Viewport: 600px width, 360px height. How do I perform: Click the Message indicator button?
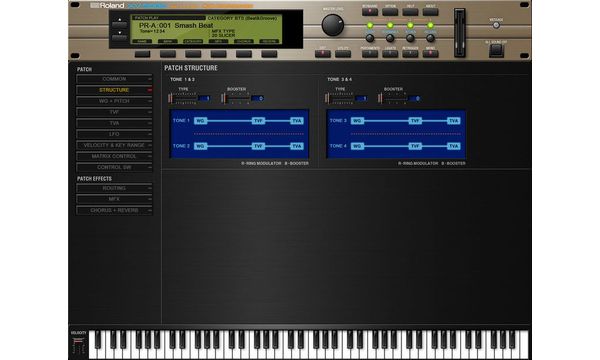496,26
